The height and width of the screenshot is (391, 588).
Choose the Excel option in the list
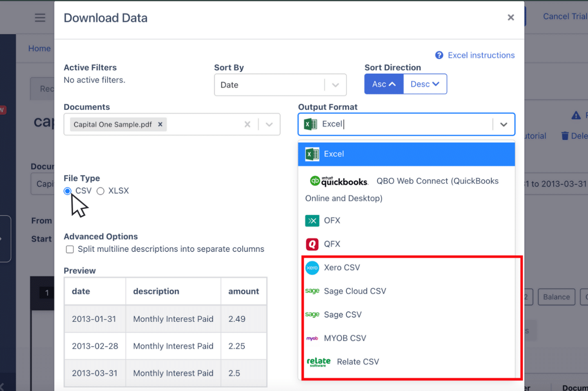click(406, 154)
